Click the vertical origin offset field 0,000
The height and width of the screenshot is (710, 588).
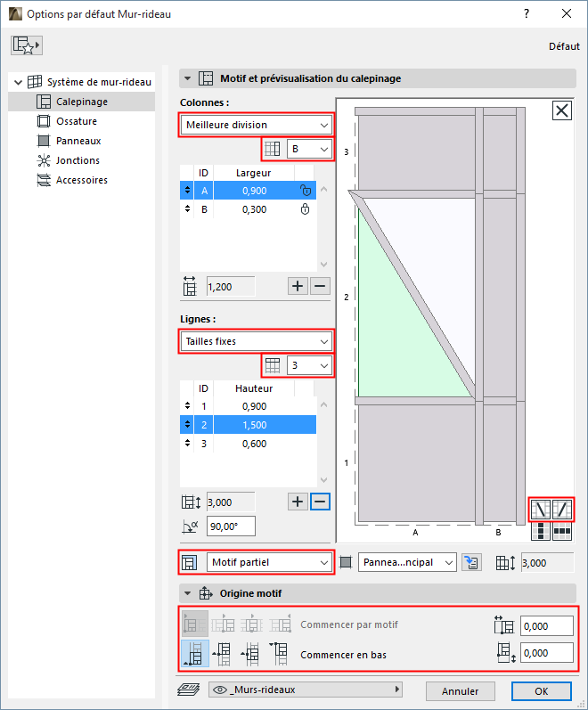[546, 653]
